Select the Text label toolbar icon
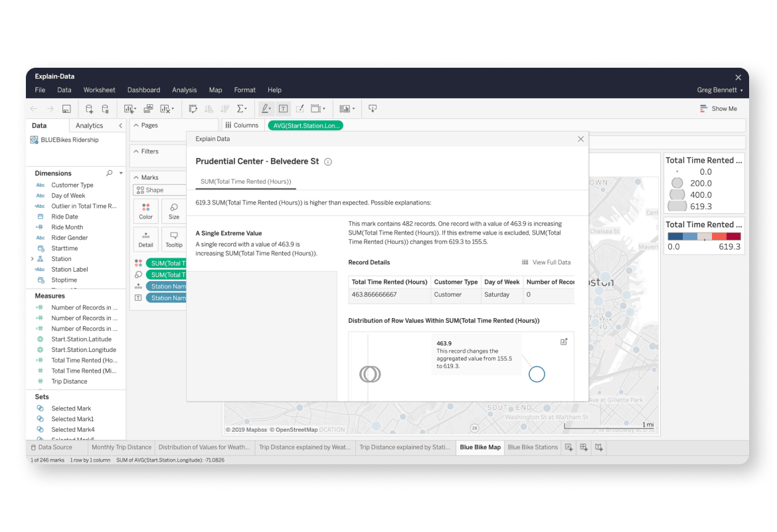777x532 pixels. [x=284, y=108]
